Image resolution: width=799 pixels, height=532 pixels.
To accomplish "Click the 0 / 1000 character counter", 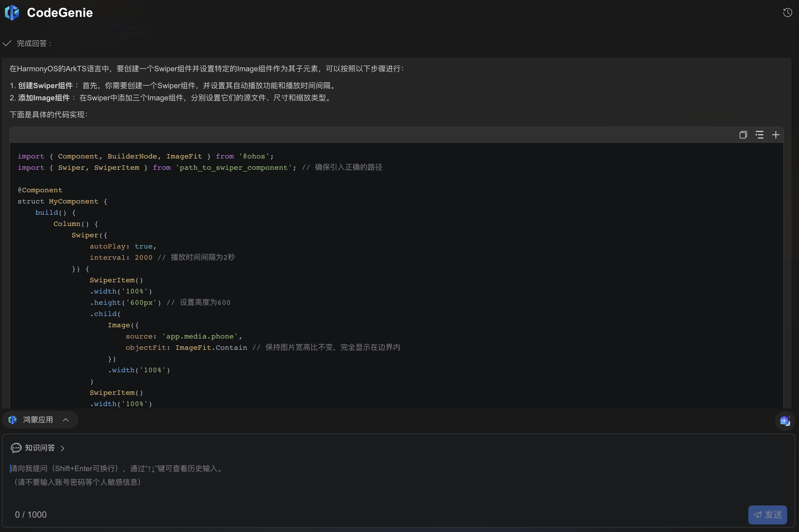I will click(31, 515).
